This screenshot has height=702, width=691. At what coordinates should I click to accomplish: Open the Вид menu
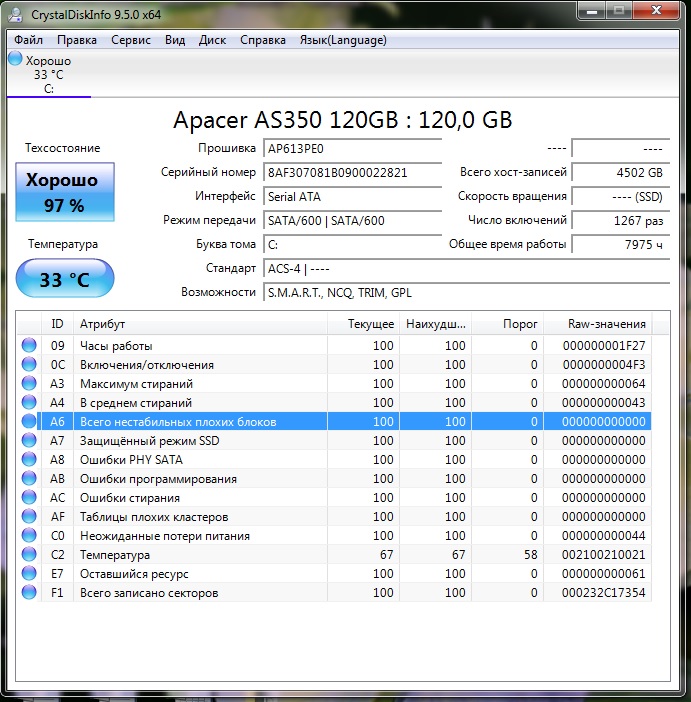175,40
